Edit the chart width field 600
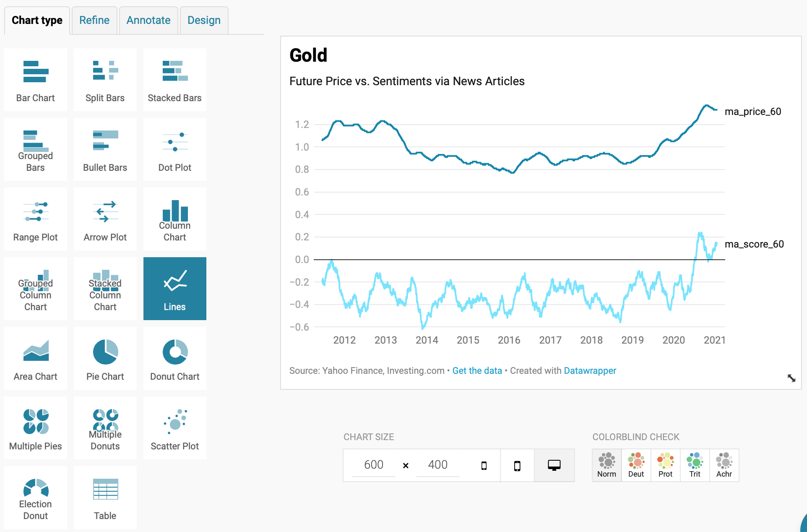807x532 pixels. click(x=373, y=465)
